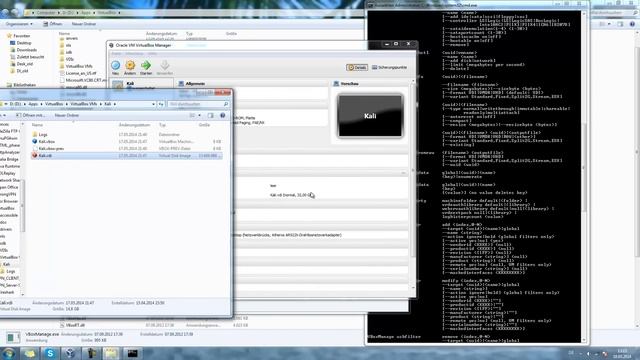This screenshot has height=360, width=640.
Task: Open VM settings with the Ändern gear icon
Action: click(130, 66)
